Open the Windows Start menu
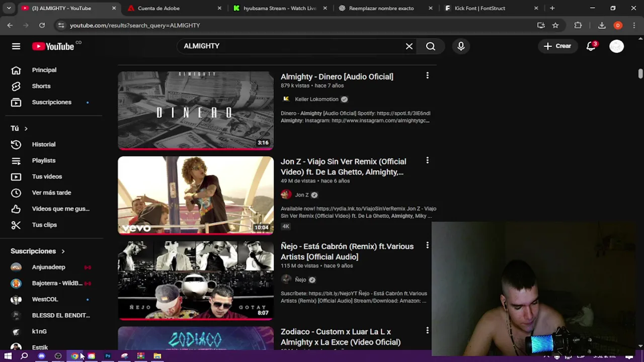The width and height of the screenshot is (644, 362). (x=8, y=356)
